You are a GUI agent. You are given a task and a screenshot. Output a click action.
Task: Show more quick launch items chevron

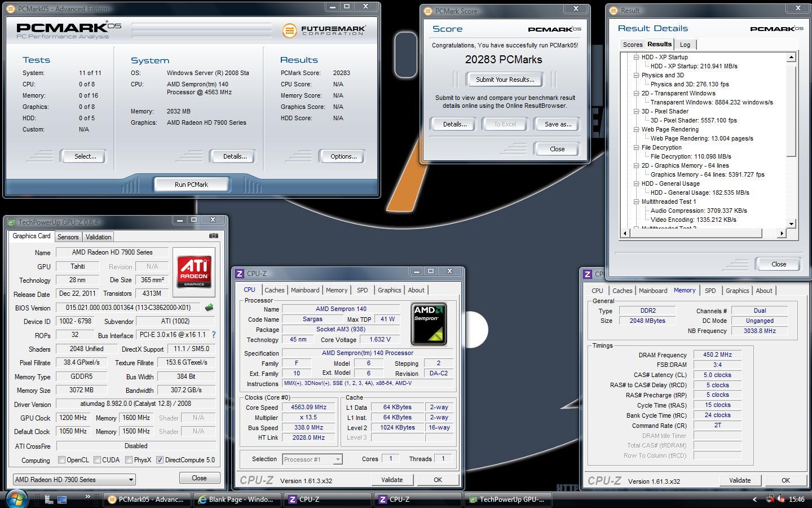88,497
